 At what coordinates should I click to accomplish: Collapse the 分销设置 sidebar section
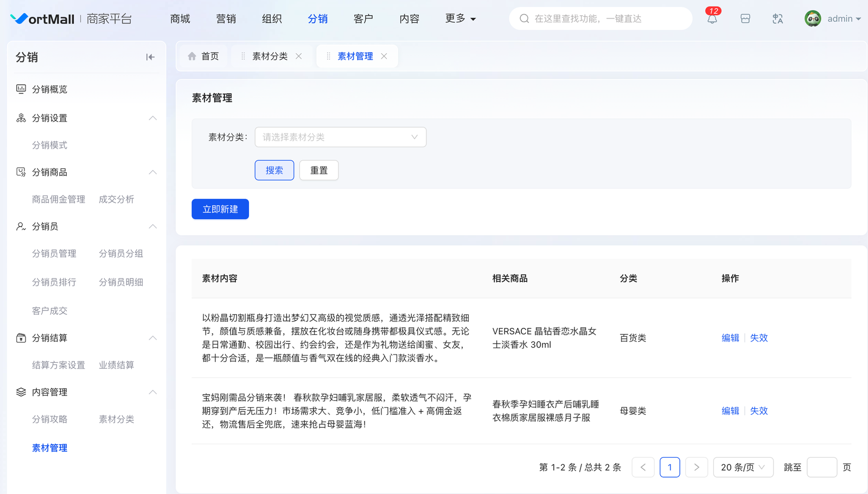(x=153, y=118)
